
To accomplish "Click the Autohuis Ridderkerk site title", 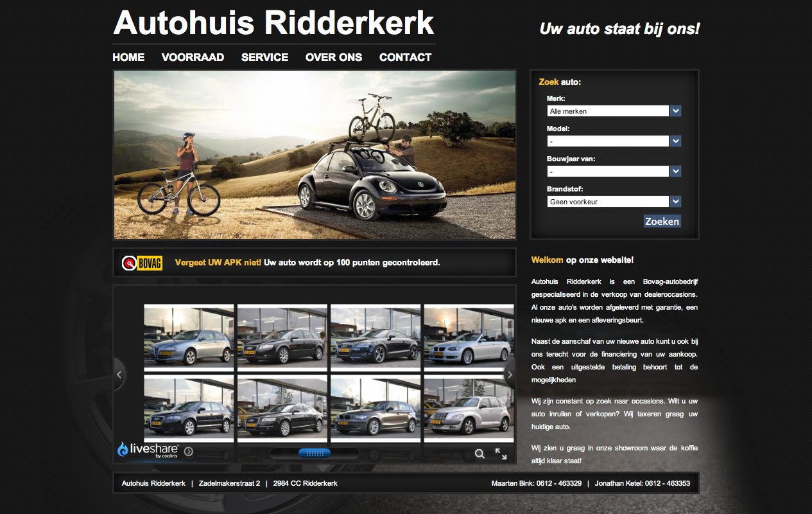I will click(x=274, y=23).
